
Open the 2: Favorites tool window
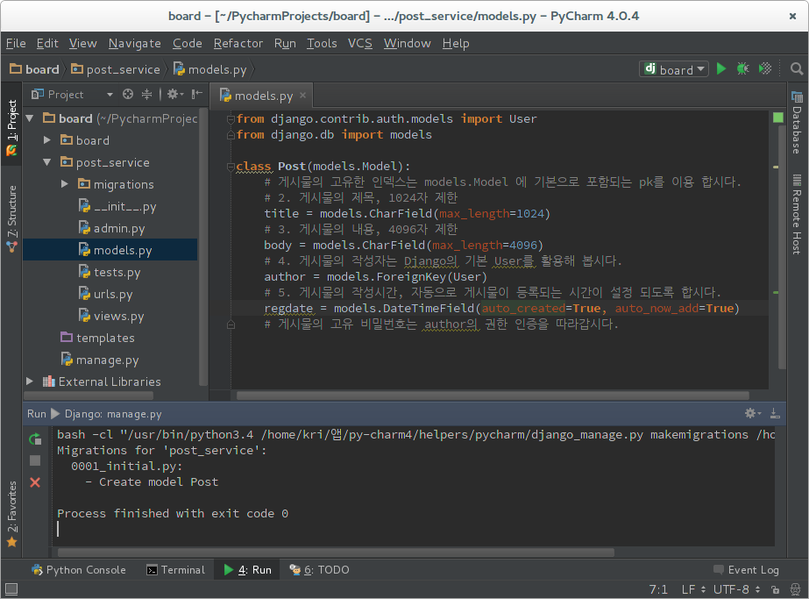pos(12,514)
